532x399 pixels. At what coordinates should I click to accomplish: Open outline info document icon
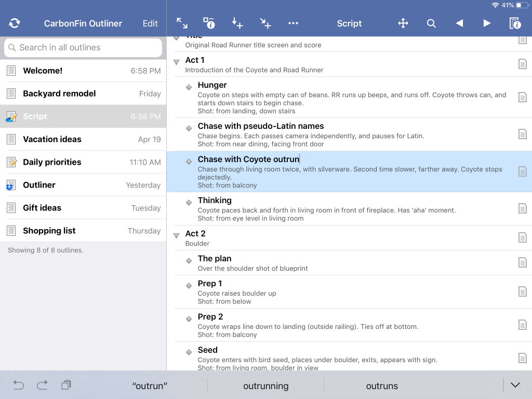(515, 23)
